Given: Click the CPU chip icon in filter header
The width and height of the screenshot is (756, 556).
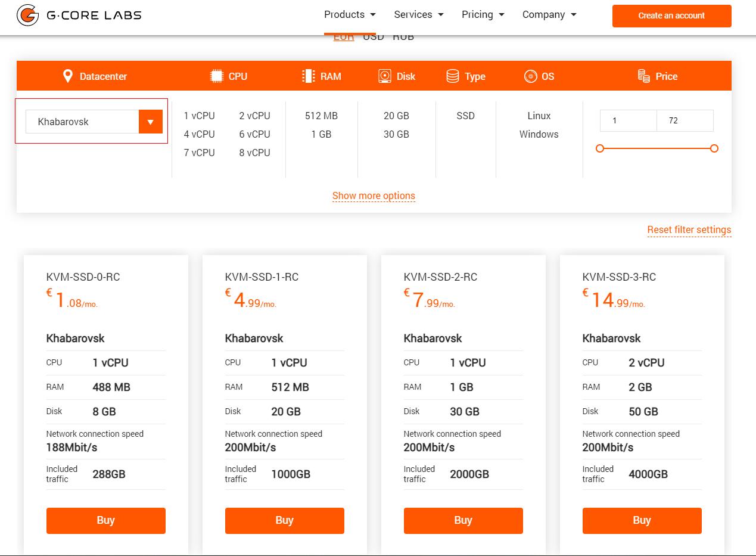Looking at the screenshot, I should (x=217, y=76).
